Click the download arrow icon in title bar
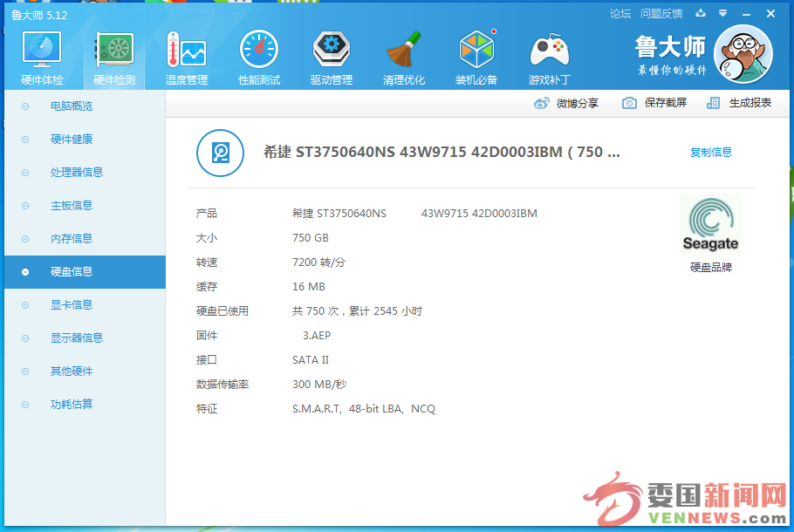 (701, 14)
